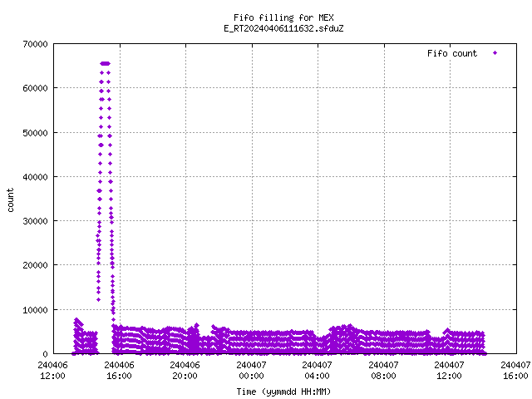
Task: Click the purple diamond legend marker
Action: pos(495,52)
